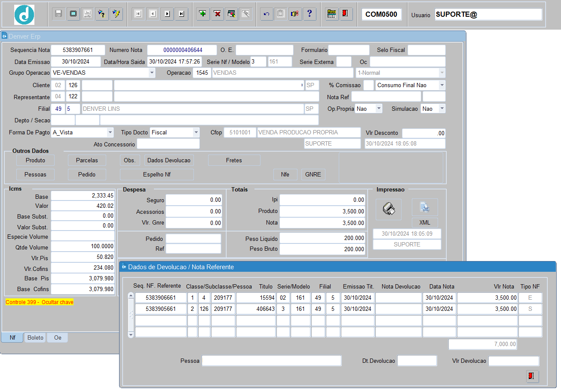Go to previous record toolbar icon
This screenshot has width=561, height=392.
click(153, 14)
